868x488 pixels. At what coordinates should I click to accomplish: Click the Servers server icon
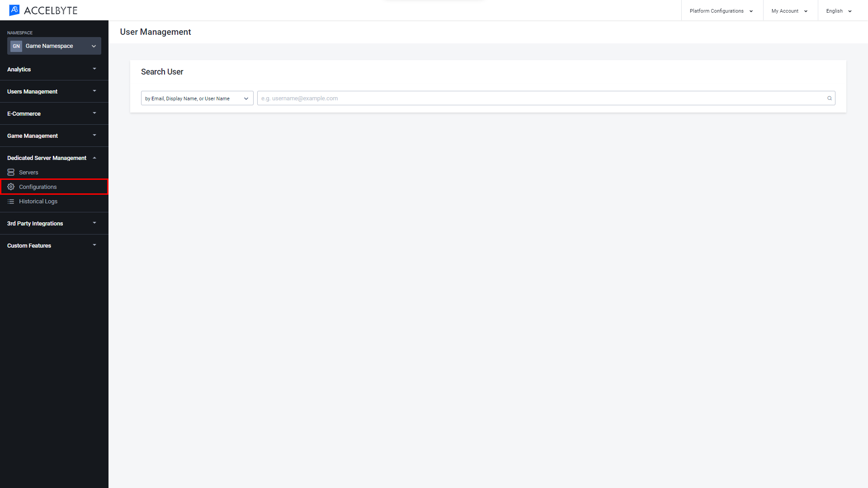click(11, 172)
